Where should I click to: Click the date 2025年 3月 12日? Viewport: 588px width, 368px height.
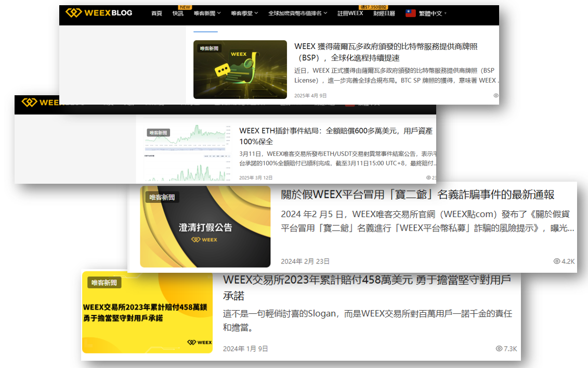[x=256, y=177]
